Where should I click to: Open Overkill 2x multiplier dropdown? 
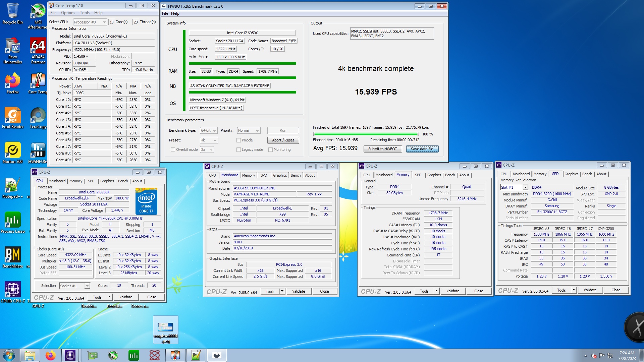[x=207, y=150]
